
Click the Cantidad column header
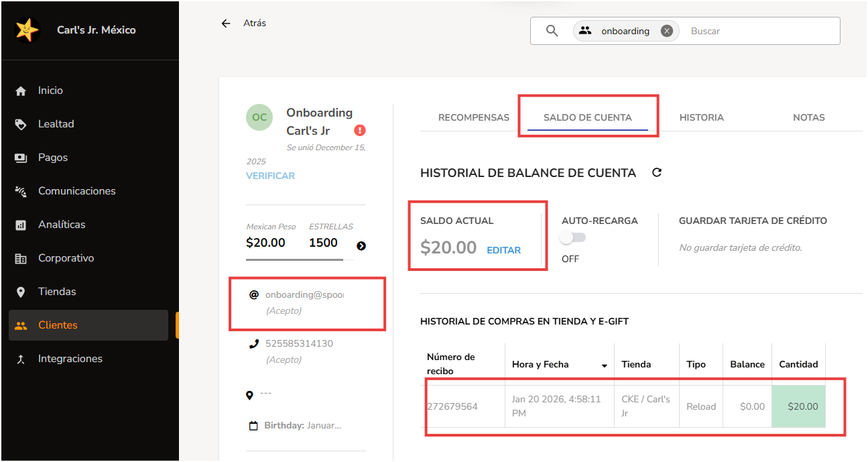[798, 365]
